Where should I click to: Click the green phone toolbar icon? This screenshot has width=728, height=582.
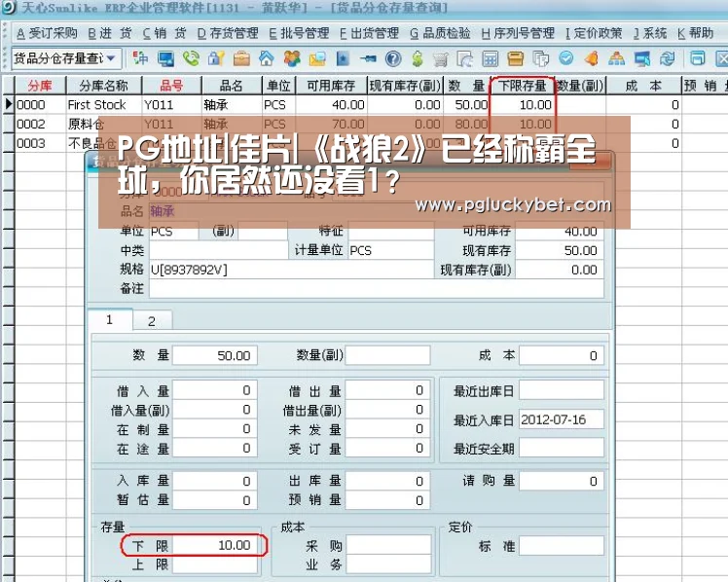point(191,58)
